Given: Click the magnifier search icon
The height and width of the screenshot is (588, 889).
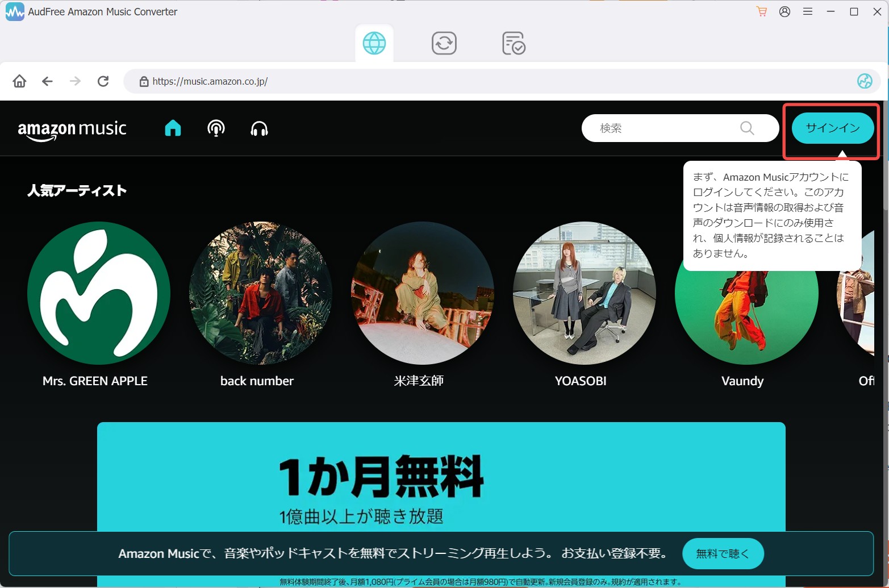Looking at the screenshot, I should [747, 128].
